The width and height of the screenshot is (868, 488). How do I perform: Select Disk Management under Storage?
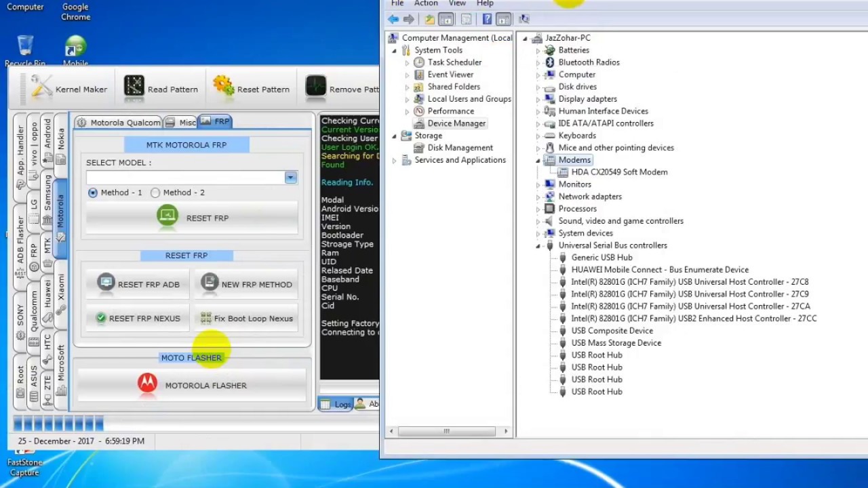point(460,148)
